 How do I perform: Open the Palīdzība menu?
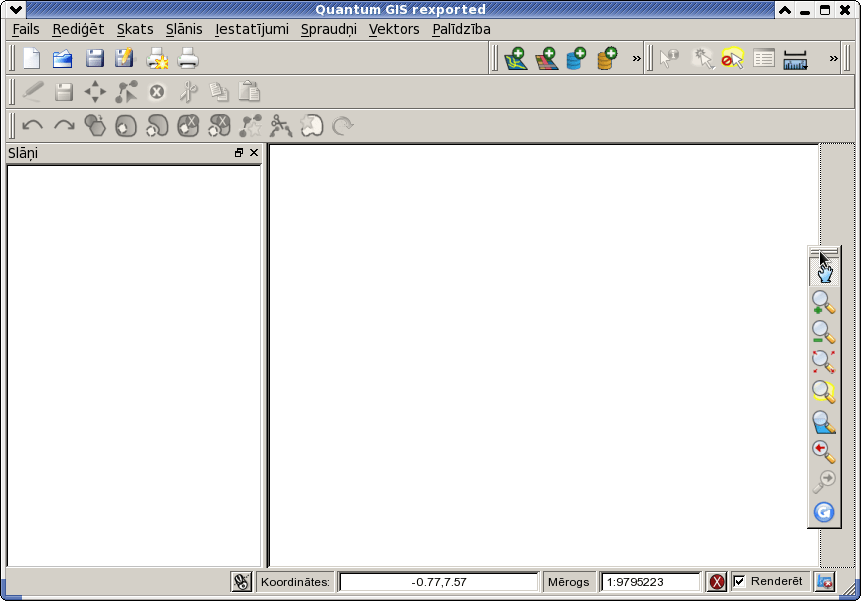pyautogui.click(x=461, y=29)
